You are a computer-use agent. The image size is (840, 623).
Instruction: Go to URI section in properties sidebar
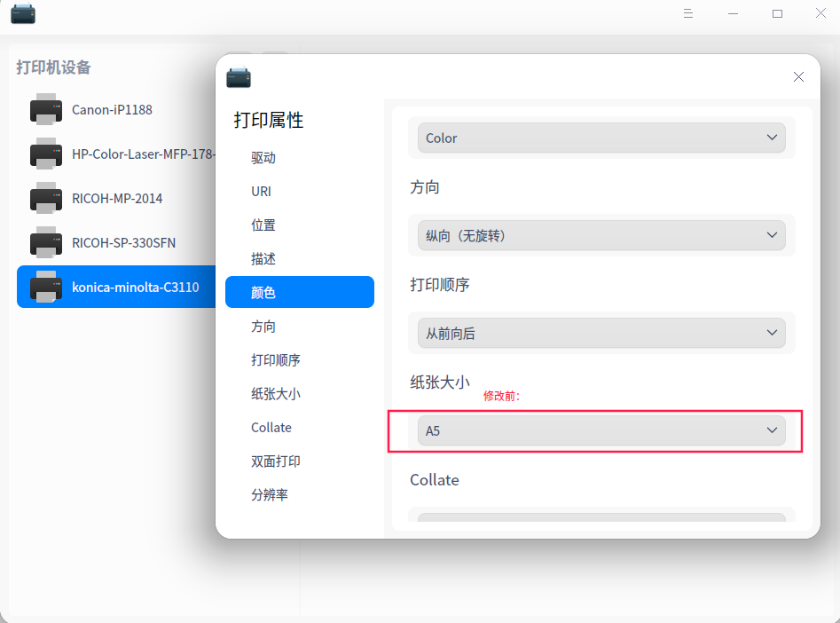tap(300, 192)
